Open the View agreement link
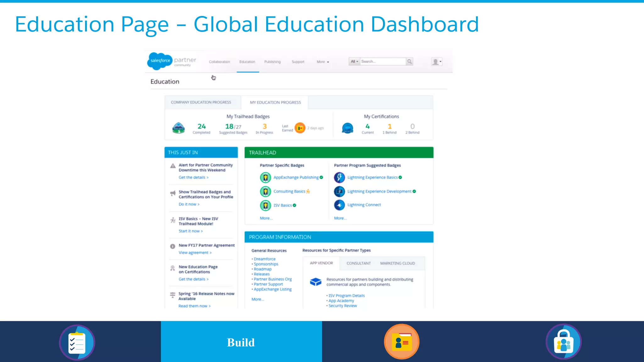Viewport: 644px width, 362px height. pyautogui.click(x=195, y=253)
